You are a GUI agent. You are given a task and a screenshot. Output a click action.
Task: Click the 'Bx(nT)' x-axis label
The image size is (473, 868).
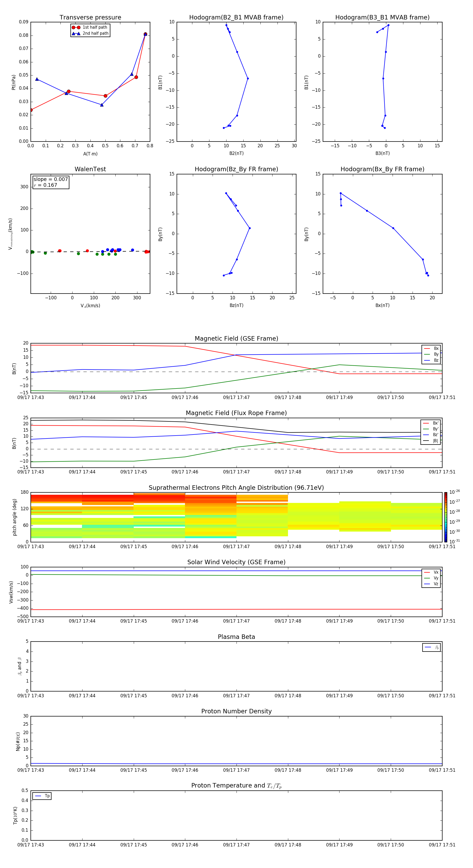coord(382,305)
